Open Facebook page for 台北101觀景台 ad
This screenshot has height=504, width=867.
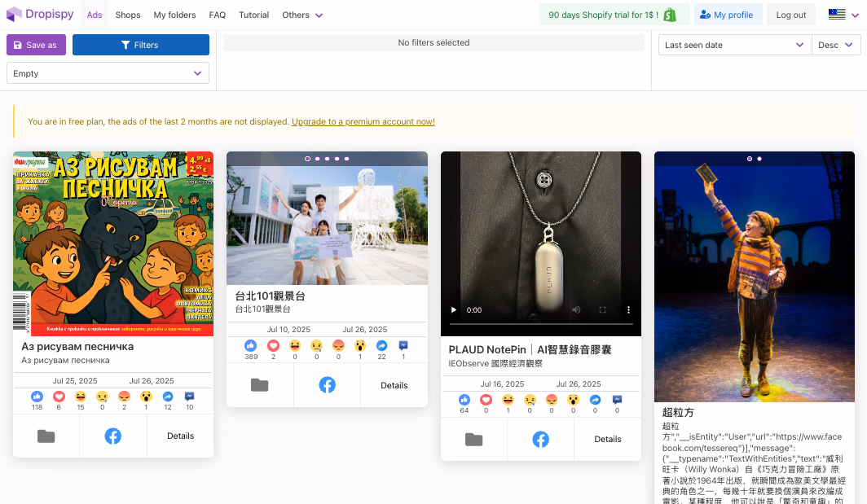pos(328,385)
